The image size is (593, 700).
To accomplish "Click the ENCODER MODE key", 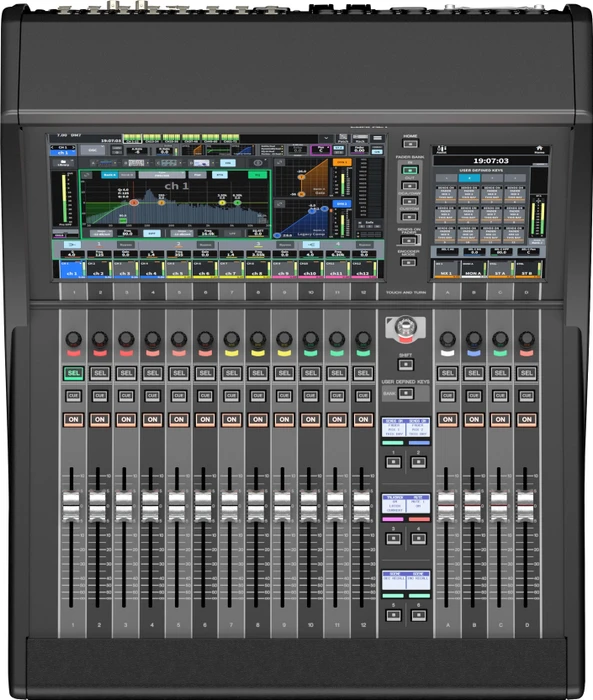I will tap(409, 262).
